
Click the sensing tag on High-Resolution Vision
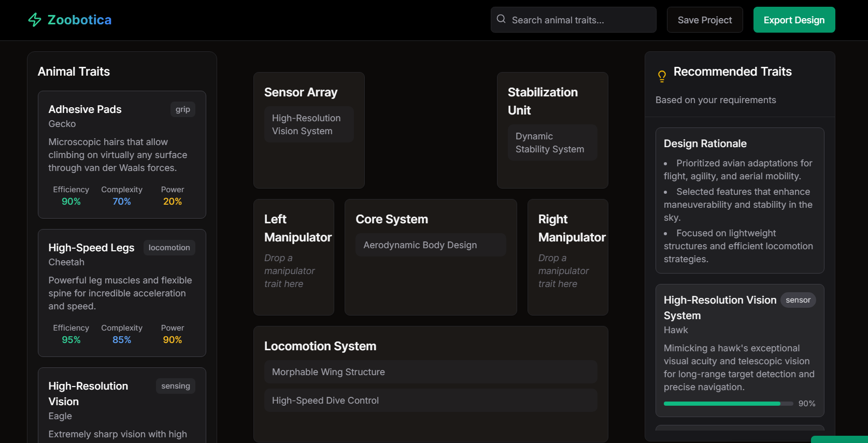175,386
